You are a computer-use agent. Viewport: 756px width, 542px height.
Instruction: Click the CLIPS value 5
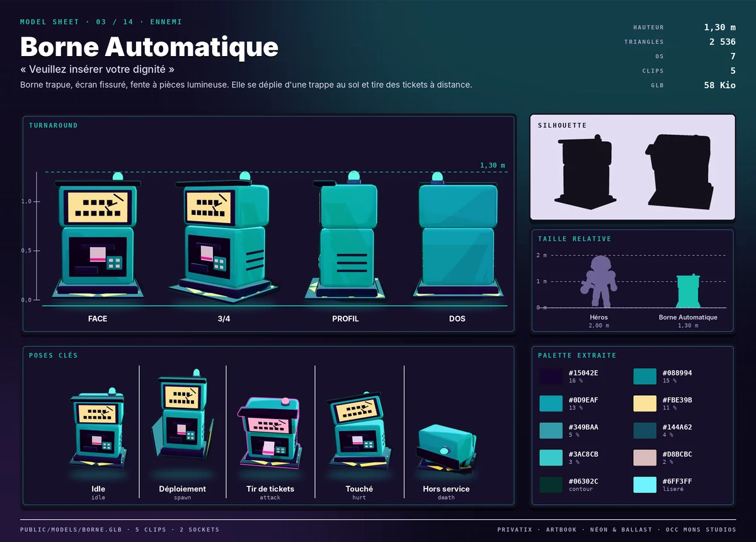point(733,71)
